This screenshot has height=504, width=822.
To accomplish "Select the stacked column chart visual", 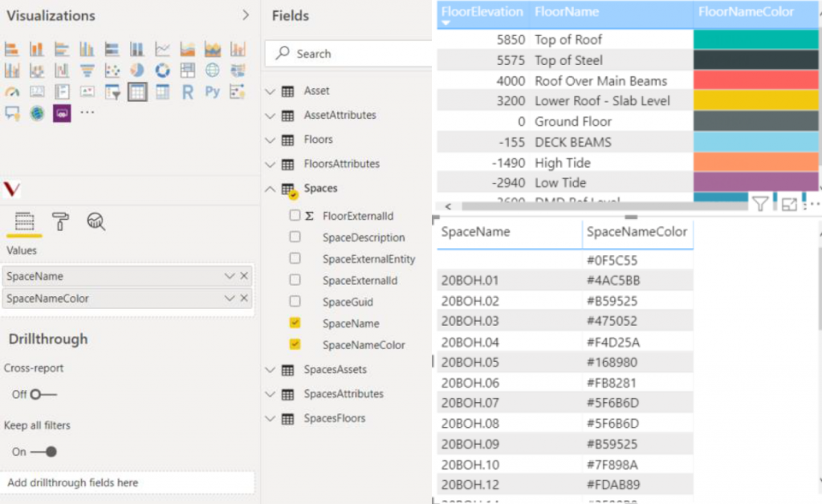I will pos(36,49).
